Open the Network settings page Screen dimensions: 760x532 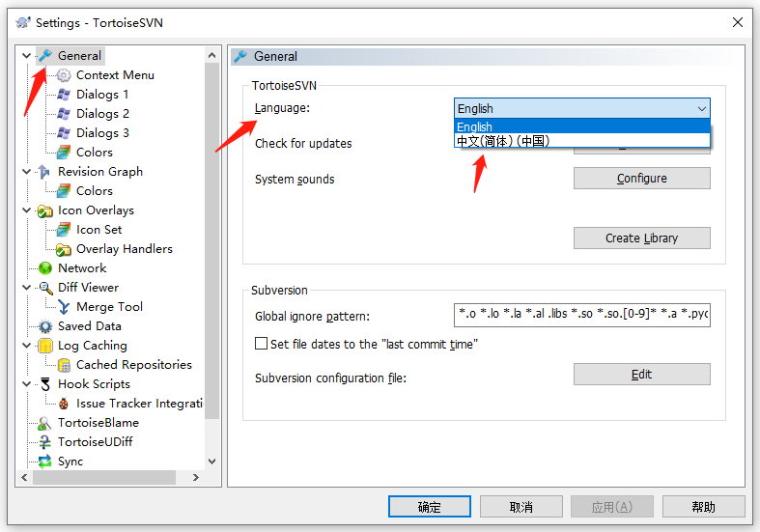pyautogui.click(x=82, y=268)
